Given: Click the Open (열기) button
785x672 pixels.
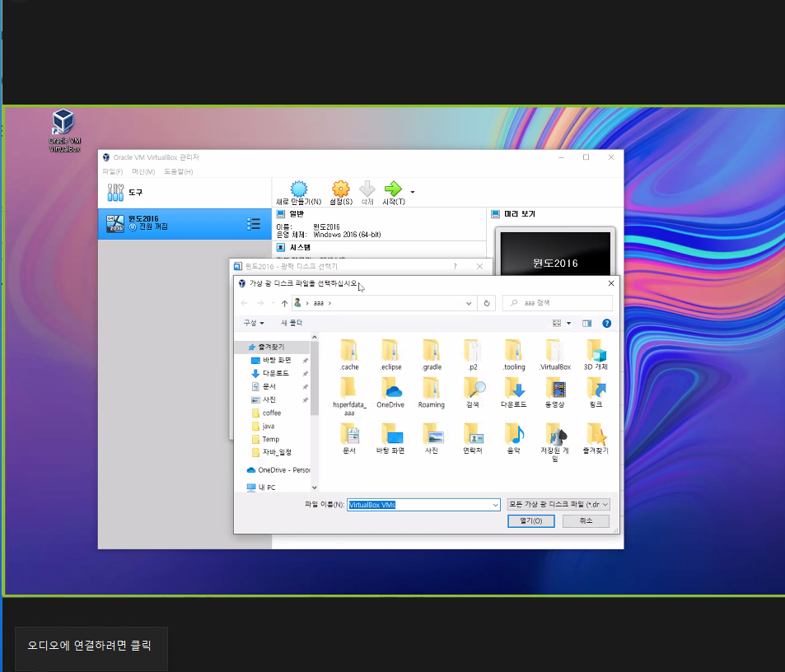Looking at the screenshot, I should [x=530, y=521].
